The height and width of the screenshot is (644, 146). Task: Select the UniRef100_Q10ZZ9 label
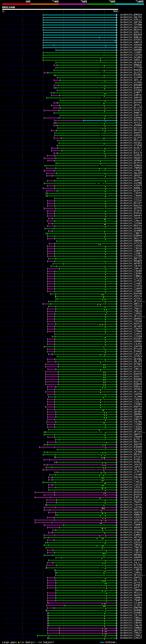click(x=131, y=72)
